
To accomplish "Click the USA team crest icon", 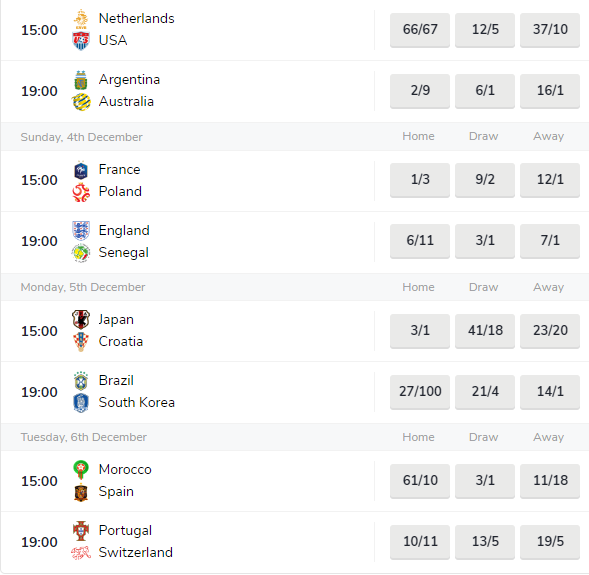I will [x=81, y=41].
